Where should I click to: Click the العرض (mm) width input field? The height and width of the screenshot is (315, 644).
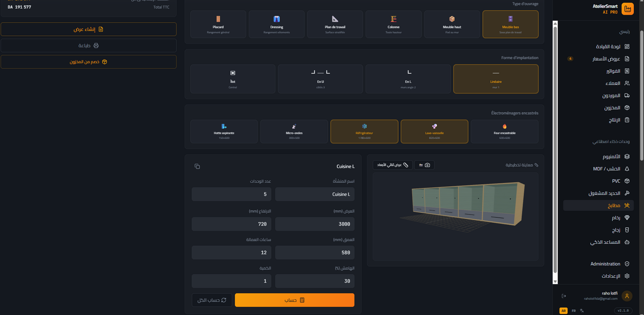(x=315, y=224)
